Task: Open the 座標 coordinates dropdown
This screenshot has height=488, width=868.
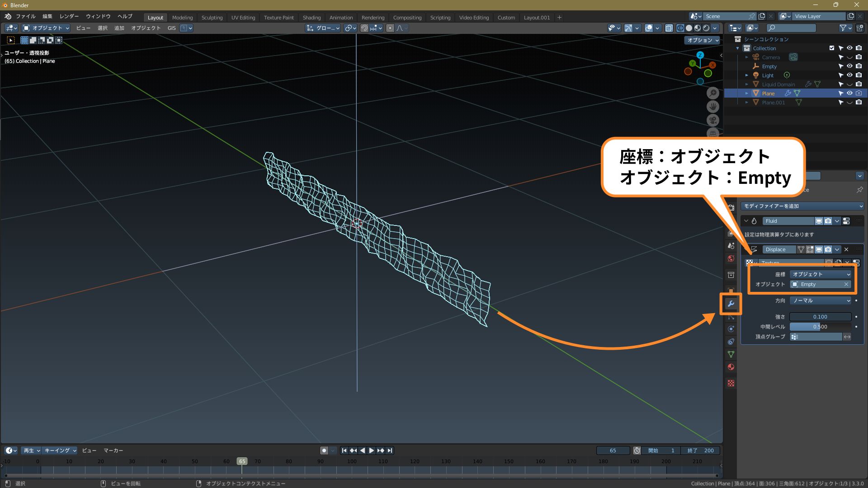Action: [821, 274]
